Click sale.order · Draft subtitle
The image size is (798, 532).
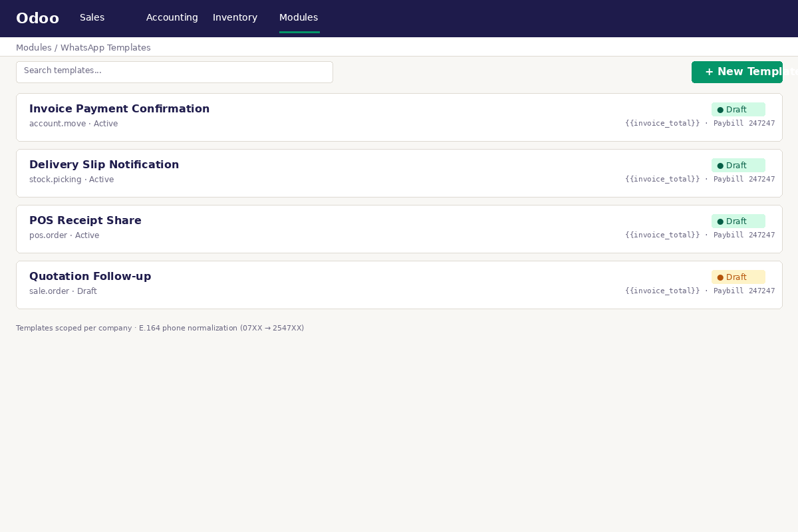pos(63,291)
